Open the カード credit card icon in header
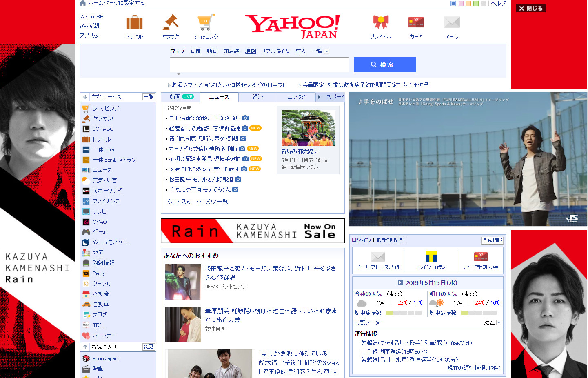 pyautogui.click(x=416, y=22)
